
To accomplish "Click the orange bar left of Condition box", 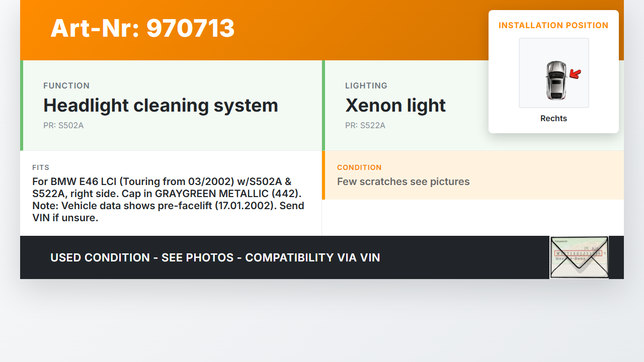I will click(x=324, y=175).
